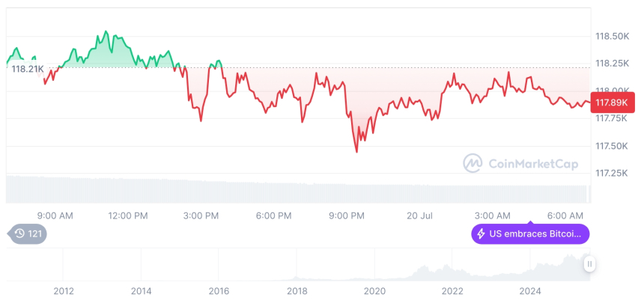Viewport: 644px width, 300px height.
Task: Click the lowest dip of the red price line
Action: click(x=356, y=152)
